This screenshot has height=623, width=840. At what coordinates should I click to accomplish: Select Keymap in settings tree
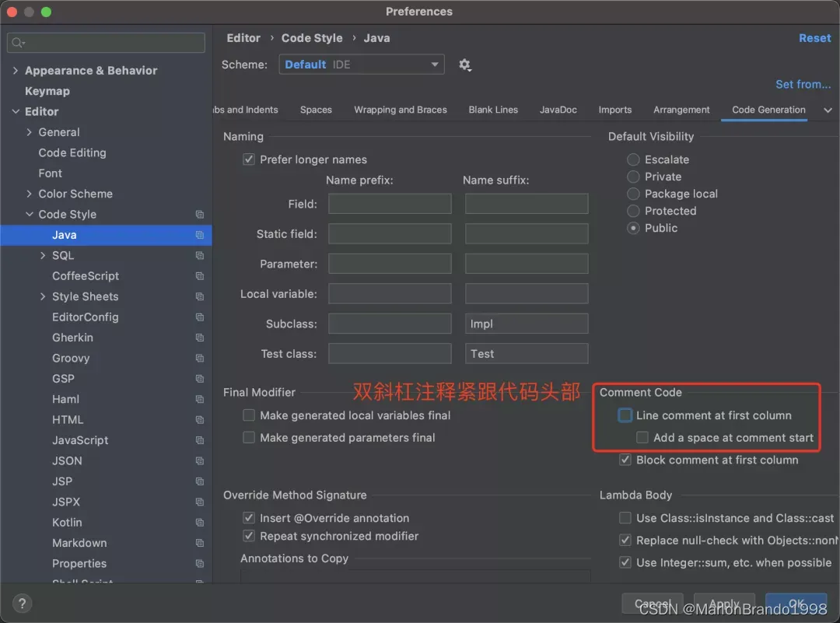point(47,91)
